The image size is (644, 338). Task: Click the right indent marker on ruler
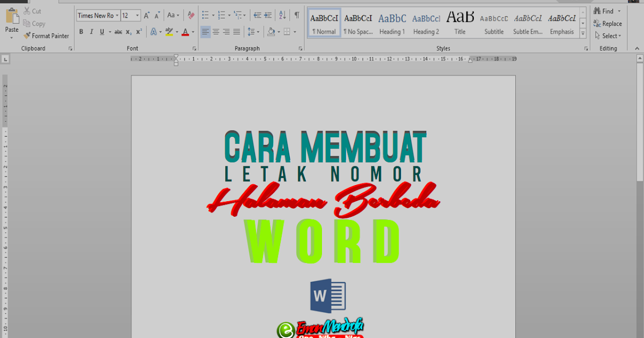[x=470, y=61]
